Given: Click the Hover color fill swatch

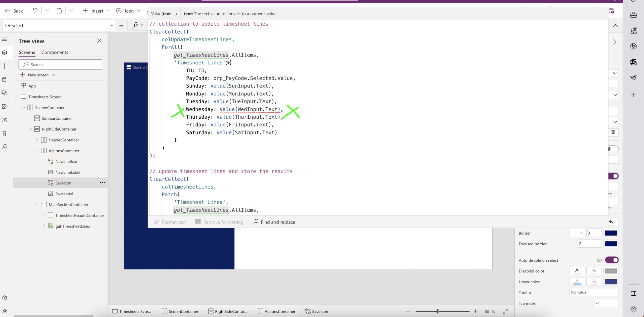Looking at the screenshot, I should pyautogui.click(x=611, y=282).
